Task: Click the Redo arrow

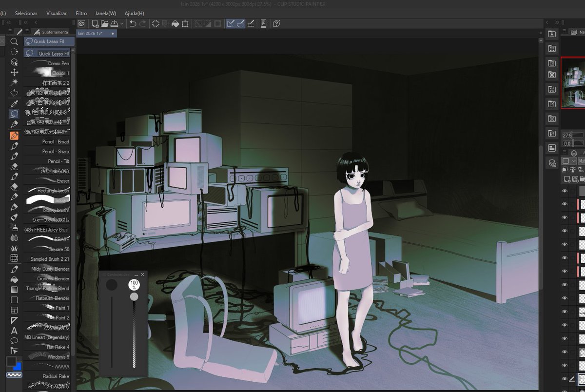Action: [142, 23]
